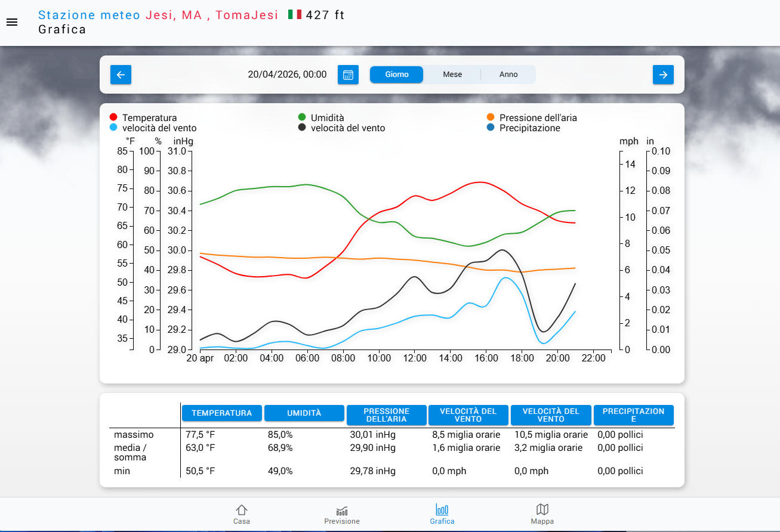
Task: Click the TEMPERATURA column header button
Action: pyautogui.click(x=222, y=413)
